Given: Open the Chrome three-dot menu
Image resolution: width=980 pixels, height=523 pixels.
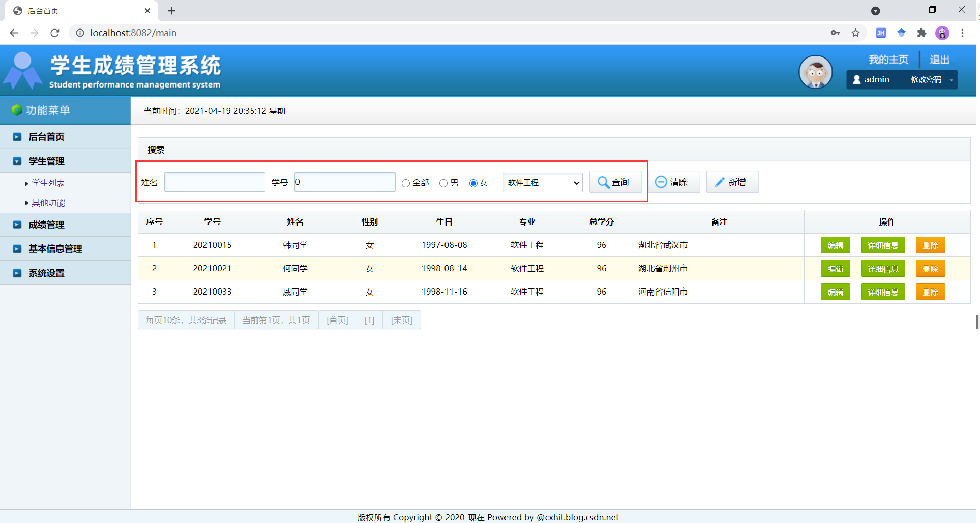Looking at the screenshot, I should pos(962,33).
